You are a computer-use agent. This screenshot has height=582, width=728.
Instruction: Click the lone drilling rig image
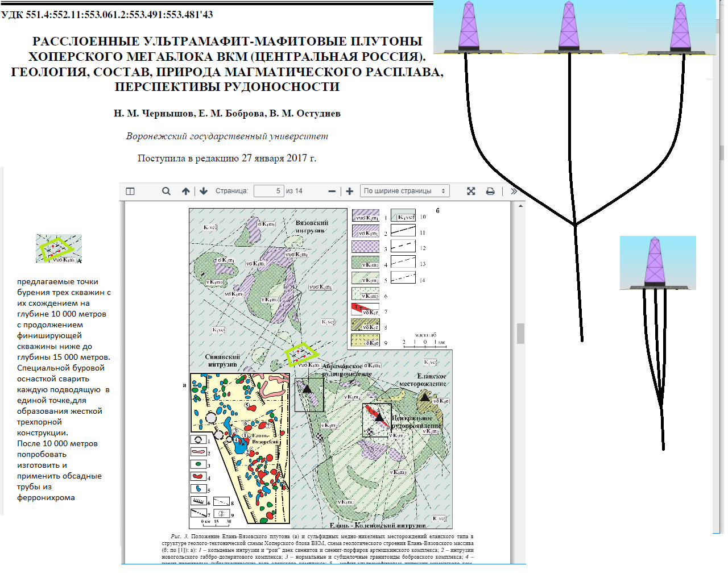658,263
